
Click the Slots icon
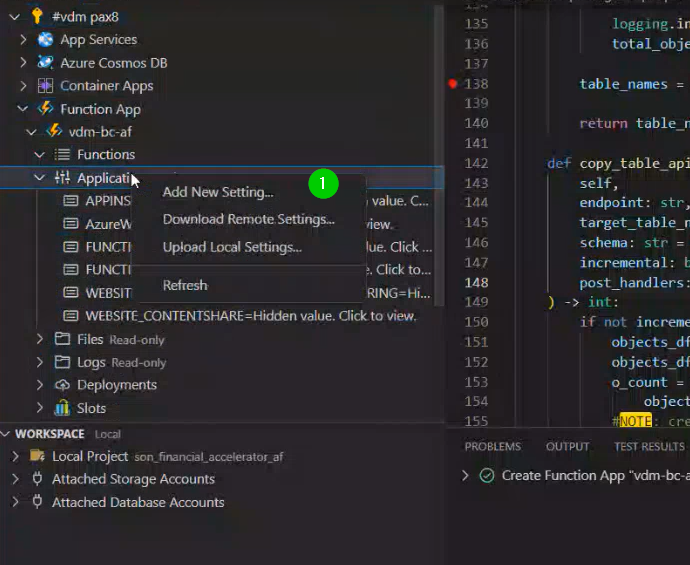click(62, 407)
